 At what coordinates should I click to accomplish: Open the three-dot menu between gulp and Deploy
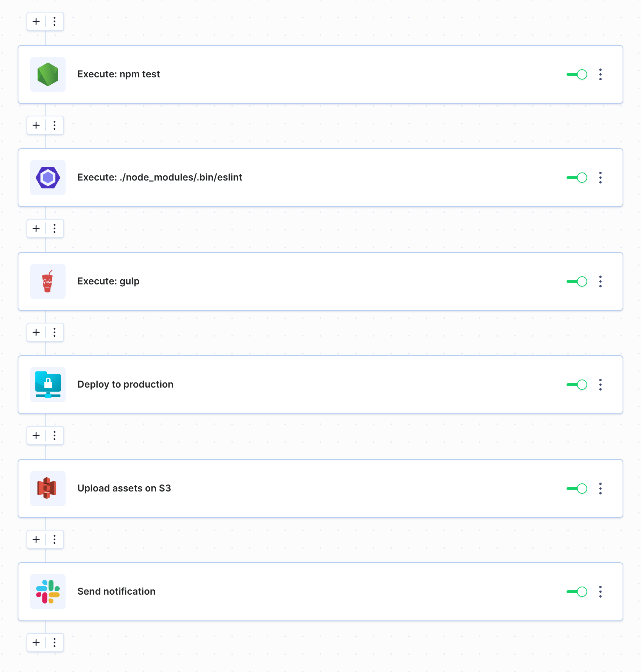pos(55,332)
